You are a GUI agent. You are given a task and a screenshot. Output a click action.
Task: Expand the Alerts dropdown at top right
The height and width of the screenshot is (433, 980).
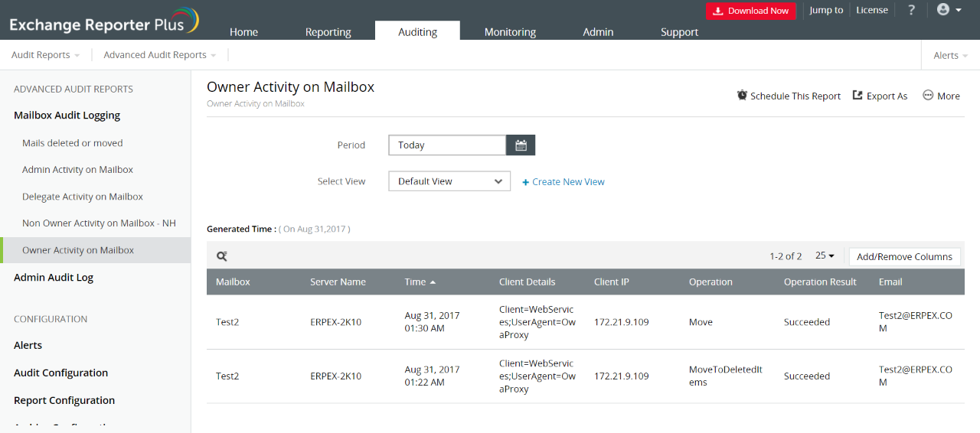pos(950,55)
